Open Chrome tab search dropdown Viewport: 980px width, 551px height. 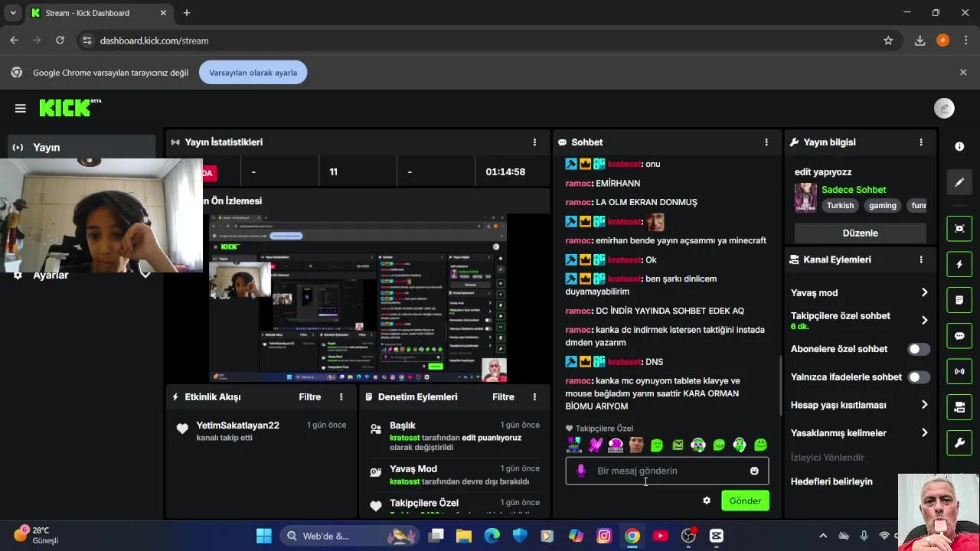(x=13, y=13)
